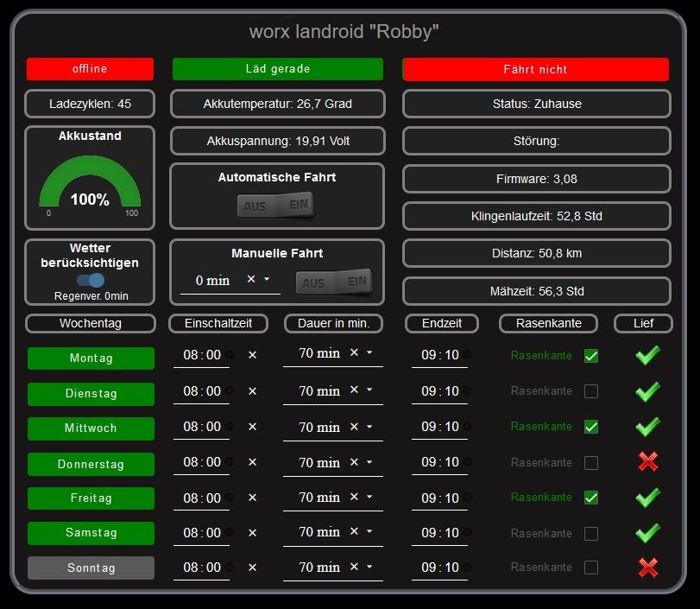Click the grey Sonntag day button

tap(91, 568)
